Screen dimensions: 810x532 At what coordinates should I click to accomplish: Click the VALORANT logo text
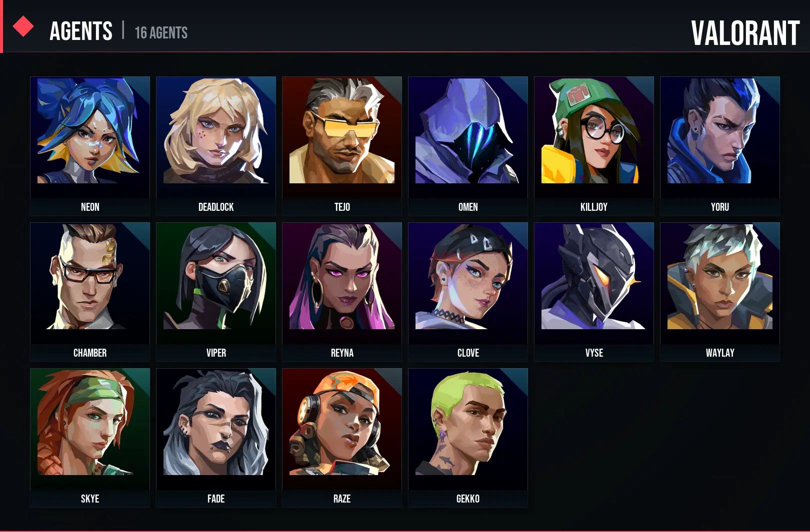click(x=745, y=33)
